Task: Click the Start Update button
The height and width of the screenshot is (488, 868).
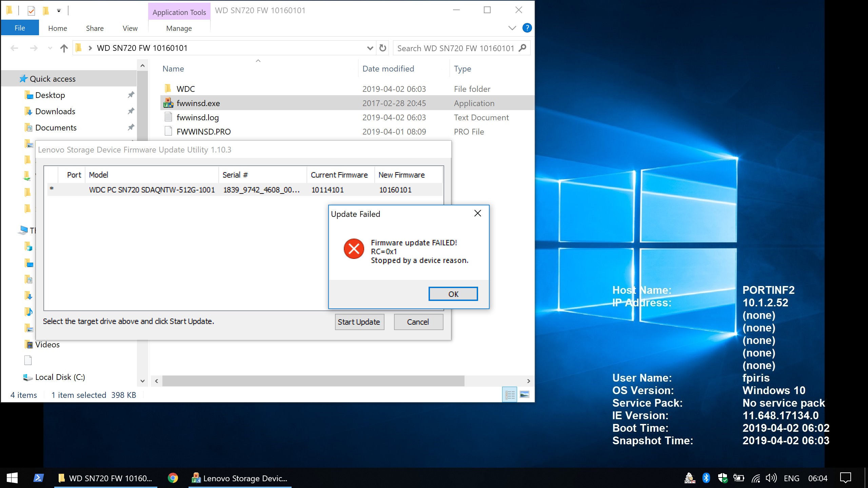Action: pyautogui.click(x=359, y=321)
